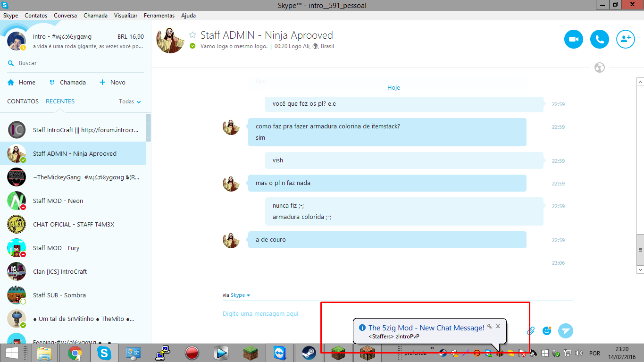Click the contact list scrollbar thumb
This screenshot has width=644, height=362.
[149, 127]
